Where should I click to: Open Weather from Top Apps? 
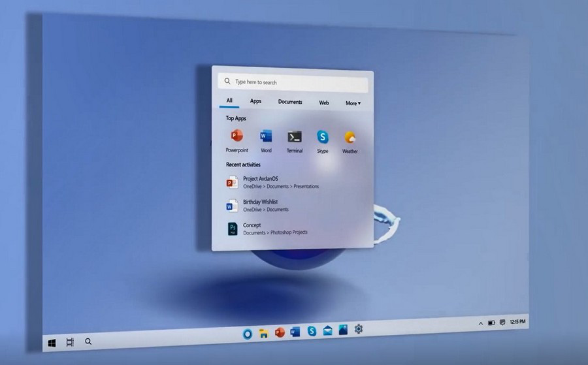(x=350, y=142)
